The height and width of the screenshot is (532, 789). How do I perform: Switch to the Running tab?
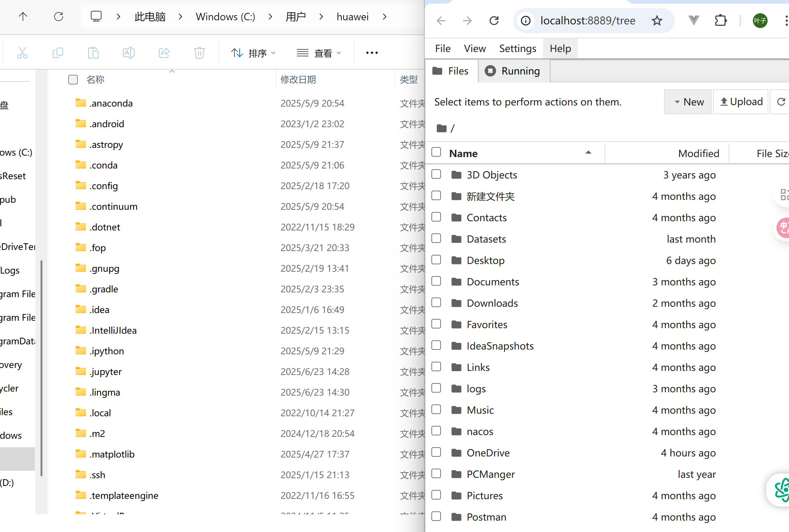click(x=514, y=71)
